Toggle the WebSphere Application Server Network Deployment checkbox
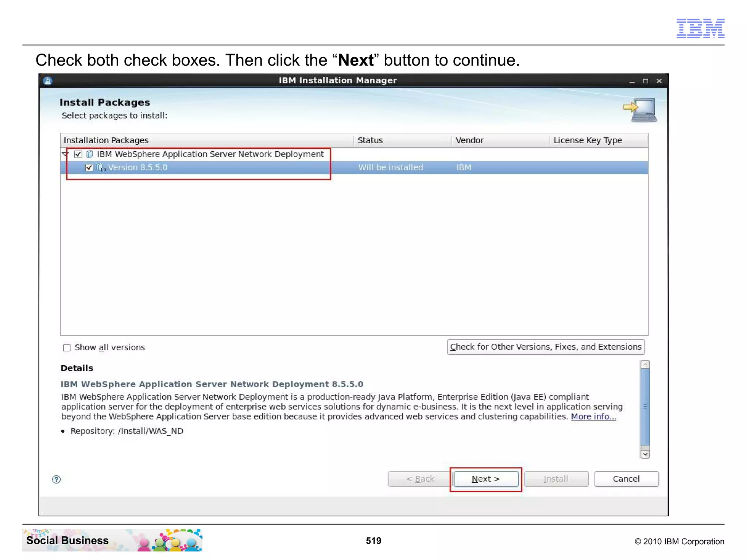Screen dimensions: 747x560 click(78, 154)
